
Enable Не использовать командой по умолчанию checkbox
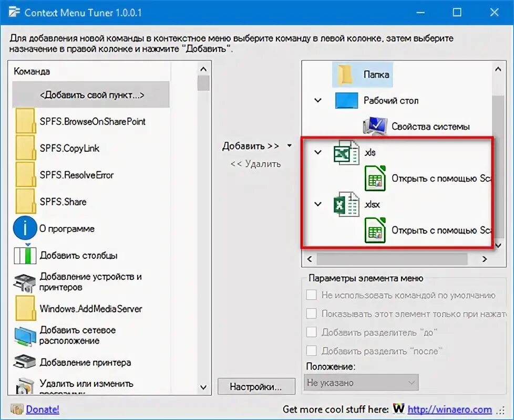[x=311, y=295]
